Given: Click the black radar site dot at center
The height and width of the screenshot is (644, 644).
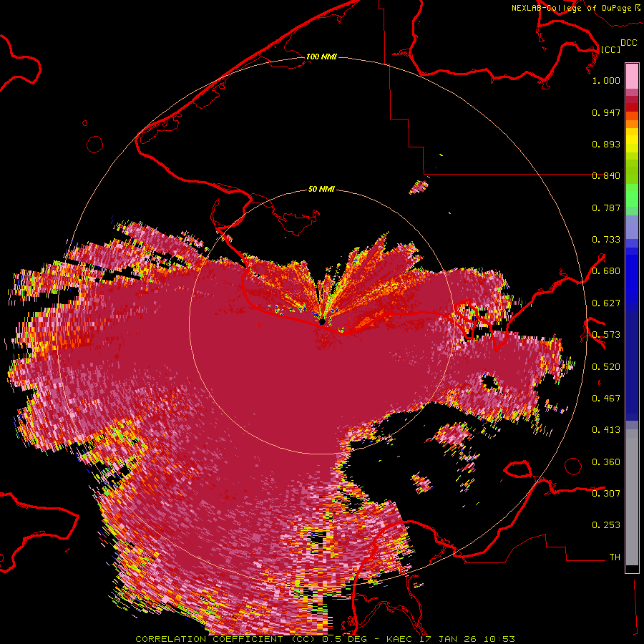Looking at the screenshot, I should pyautogui.click(x=322, y=321).
